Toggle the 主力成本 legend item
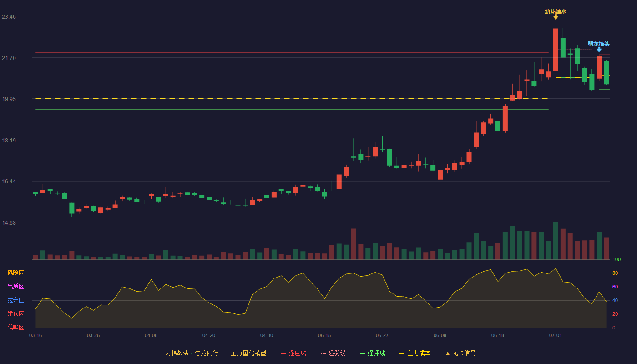The height and width of the screenshot is (364, 637). (x=415, y=353)
